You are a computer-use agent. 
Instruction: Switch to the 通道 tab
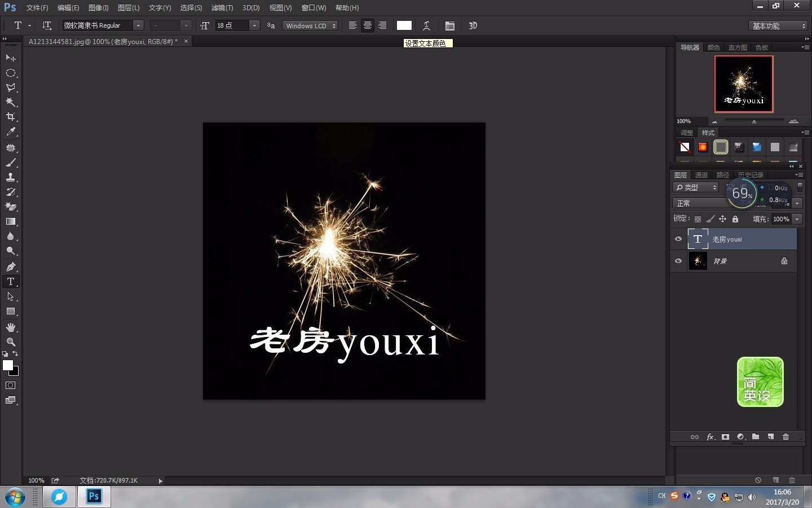[x=701, y=175]
